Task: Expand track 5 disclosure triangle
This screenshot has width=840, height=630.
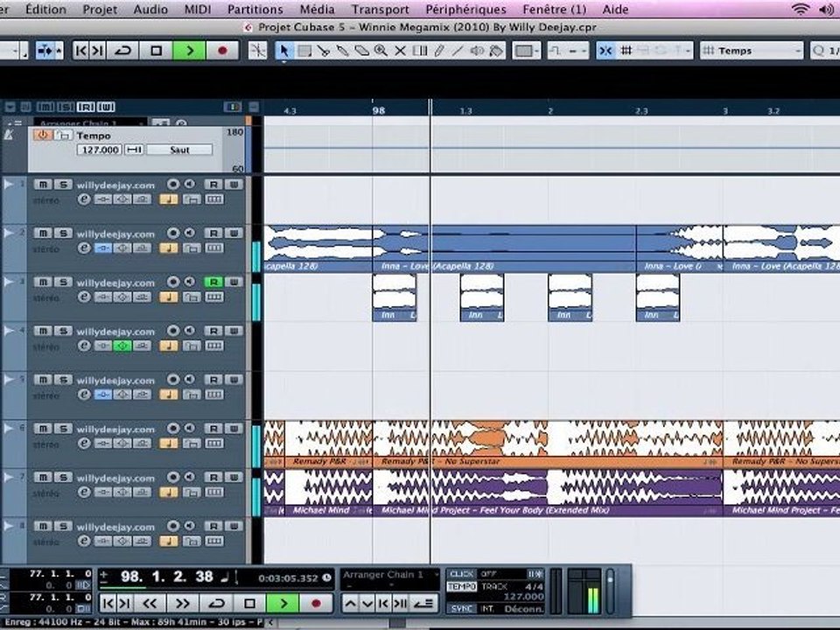Action: 9,379
